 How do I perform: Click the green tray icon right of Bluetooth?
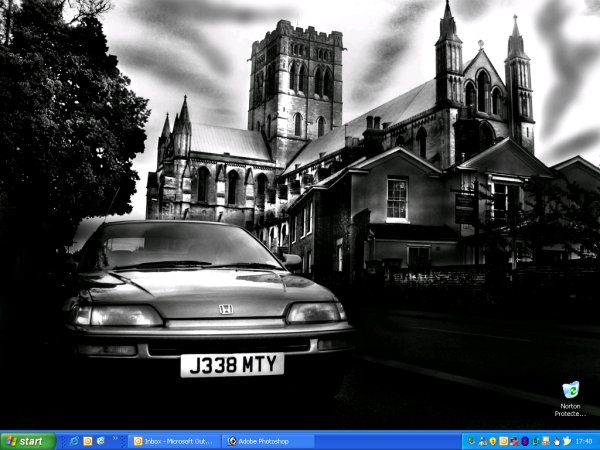pyautogui.click(x=536, y=441)
